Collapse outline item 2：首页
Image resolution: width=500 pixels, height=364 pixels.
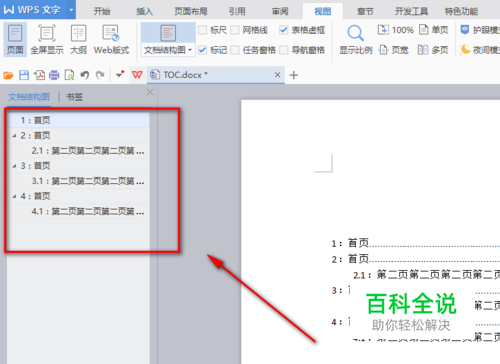tap(14, 136)
